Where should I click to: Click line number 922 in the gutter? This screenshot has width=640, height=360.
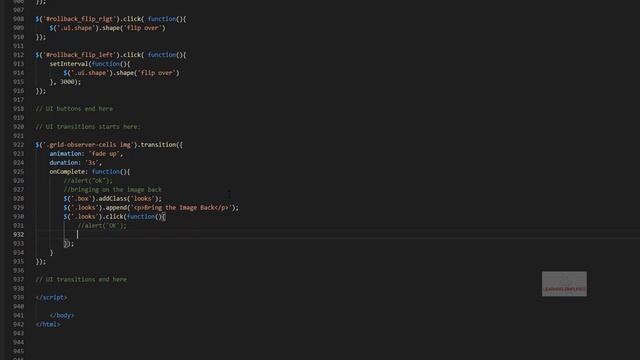point(18,144)
